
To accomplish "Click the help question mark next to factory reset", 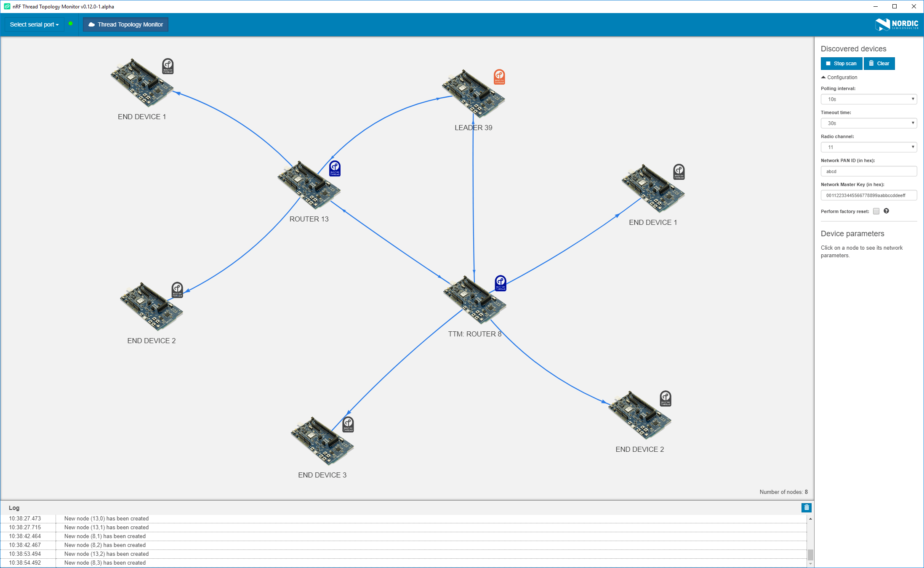I will 886,211.
